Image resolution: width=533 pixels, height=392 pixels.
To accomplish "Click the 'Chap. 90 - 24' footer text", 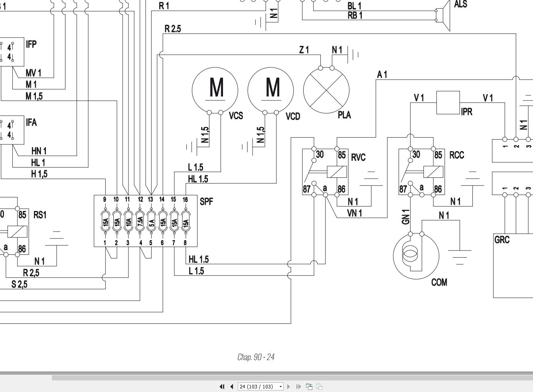I will coord(256,357).
